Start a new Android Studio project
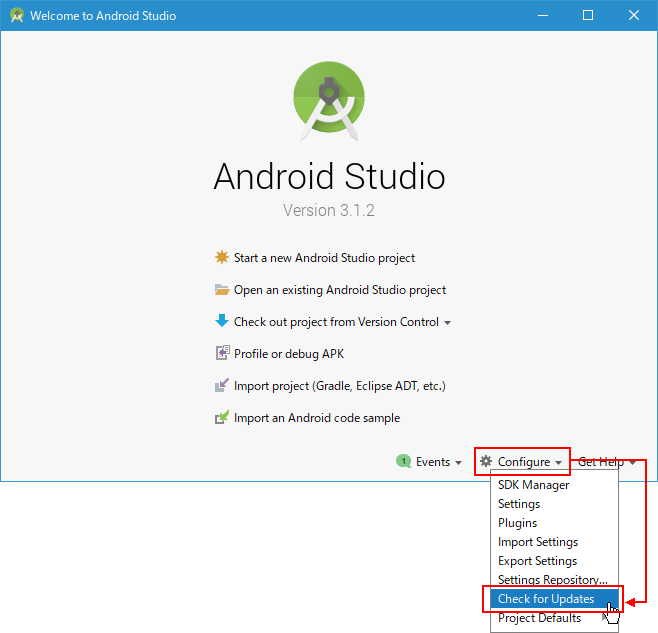The image size is (658, 633). coord(324,258)
